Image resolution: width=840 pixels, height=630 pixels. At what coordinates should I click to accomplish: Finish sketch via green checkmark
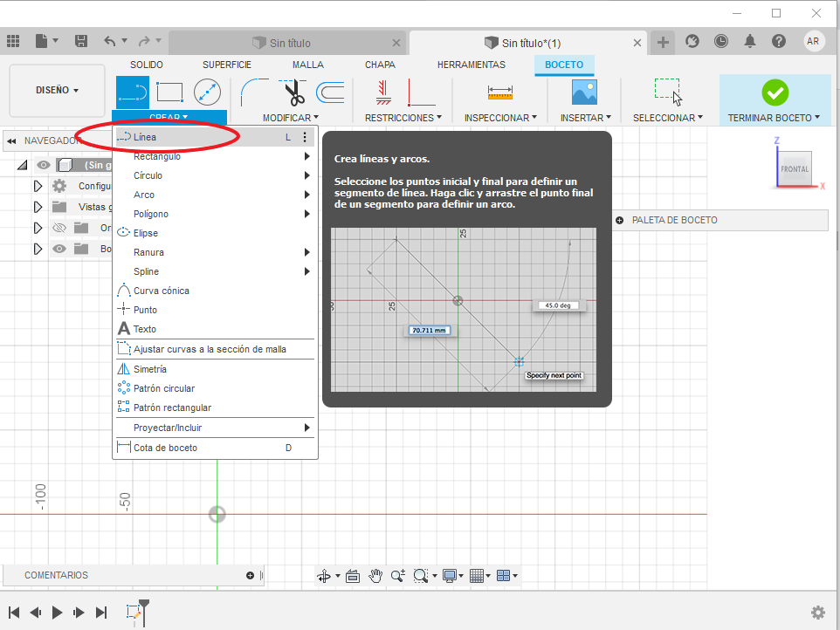tap(775, 92)
